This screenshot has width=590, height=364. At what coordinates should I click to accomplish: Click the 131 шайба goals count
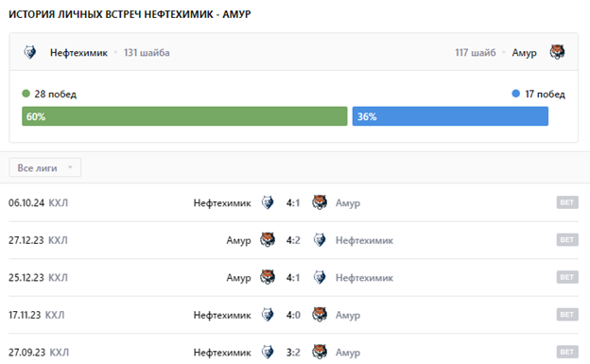(147, 53)
